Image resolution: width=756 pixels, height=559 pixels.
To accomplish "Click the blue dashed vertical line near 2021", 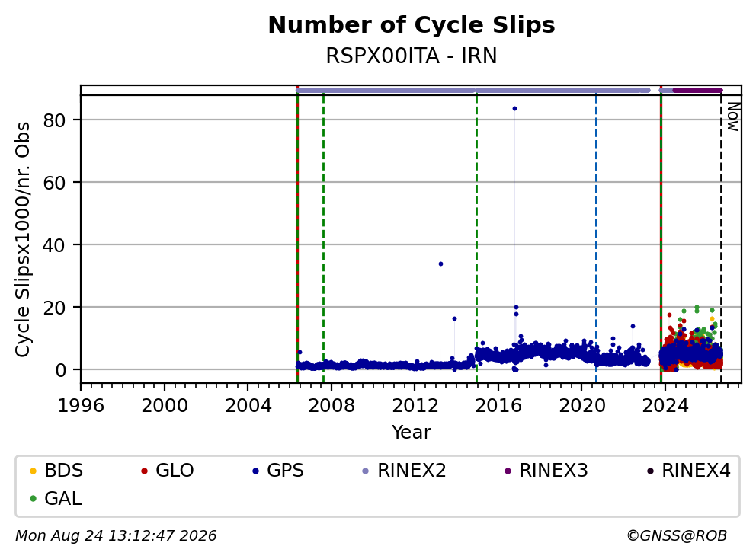I will click(597, 238).
